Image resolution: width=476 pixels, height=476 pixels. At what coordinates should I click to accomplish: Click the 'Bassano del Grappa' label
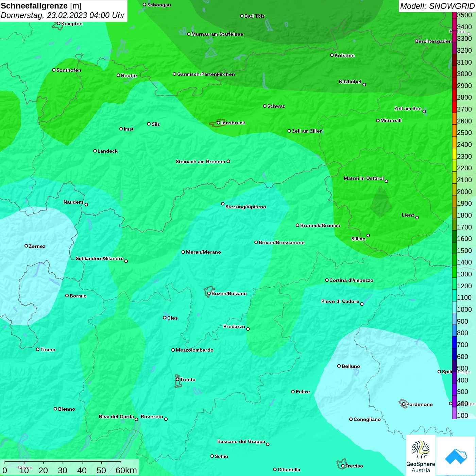click(241, 441)
